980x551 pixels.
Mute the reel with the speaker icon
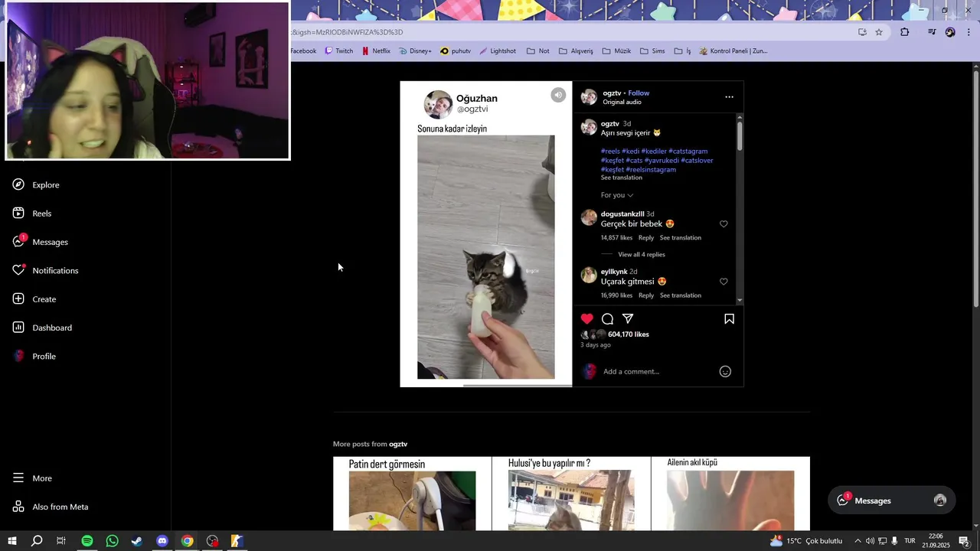tap(558, 95)
